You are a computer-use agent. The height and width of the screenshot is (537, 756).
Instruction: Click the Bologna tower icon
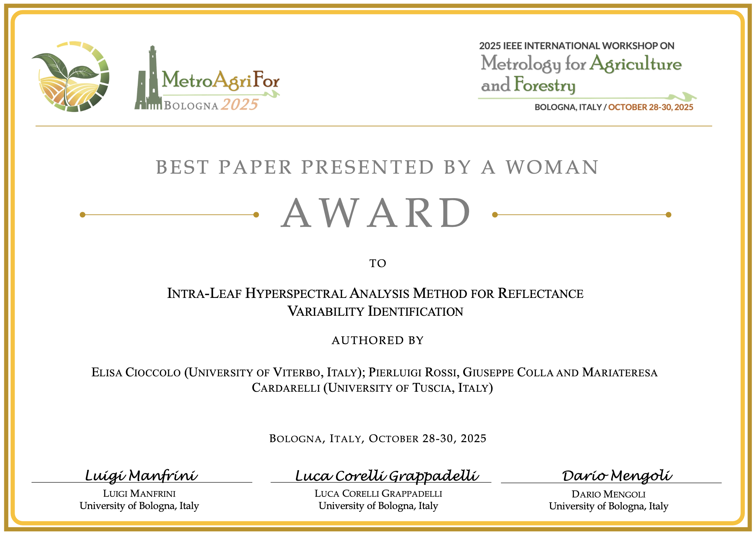(x=148, y=81)
